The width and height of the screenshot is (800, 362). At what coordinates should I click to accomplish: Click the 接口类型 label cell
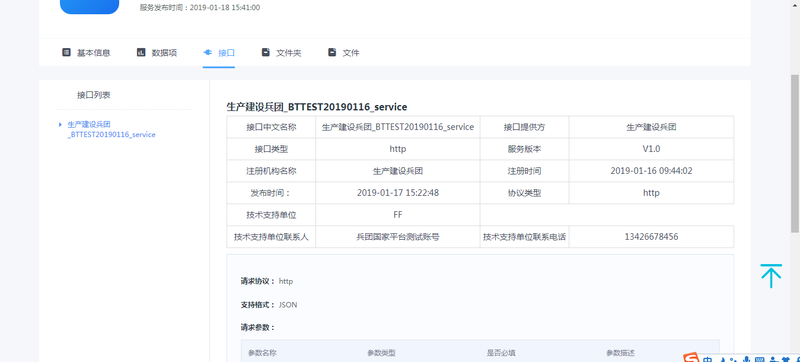(x=271, y=149)
